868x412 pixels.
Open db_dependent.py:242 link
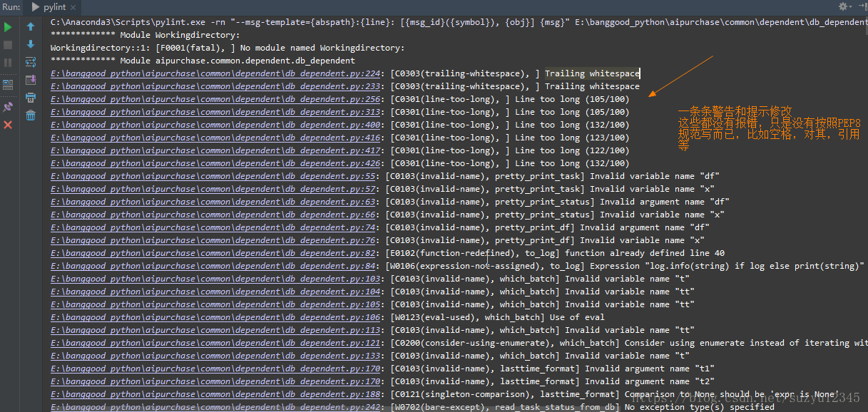(215, 407)
